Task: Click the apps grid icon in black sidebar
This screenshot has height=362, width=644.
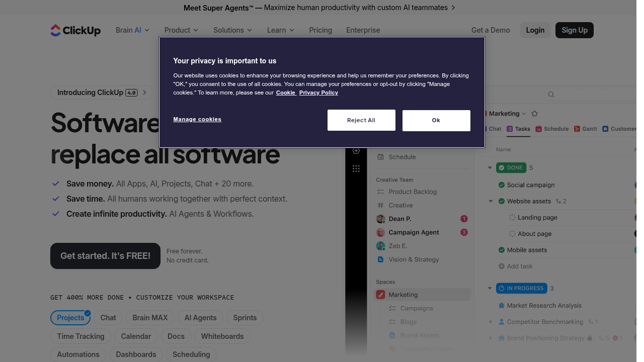Action: pyautogui.click(x=356, y=168)
